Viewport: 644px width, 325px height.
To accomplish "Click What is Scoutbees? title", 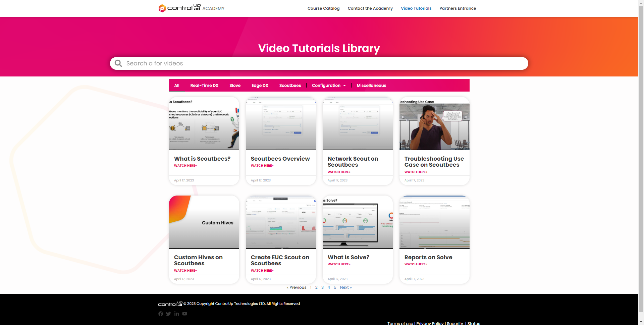I will click(x=202, y=159).
